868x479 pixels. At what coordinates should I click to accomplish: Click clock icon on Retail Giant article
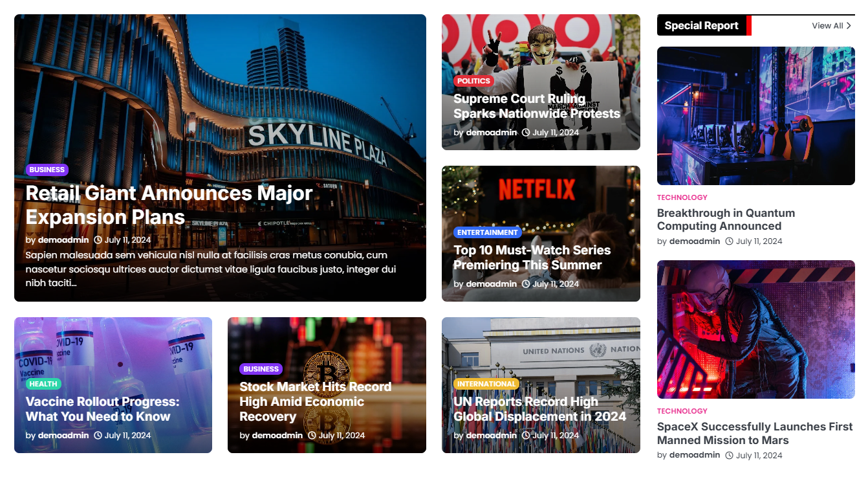[98, 240]
